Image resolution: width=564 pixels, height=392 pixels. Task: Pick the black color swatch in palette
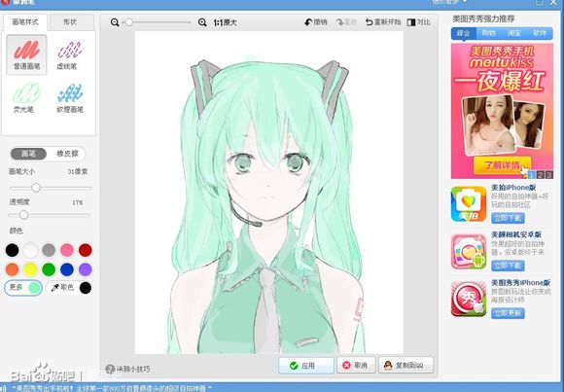pyautogui.click(x=12, y=250)
